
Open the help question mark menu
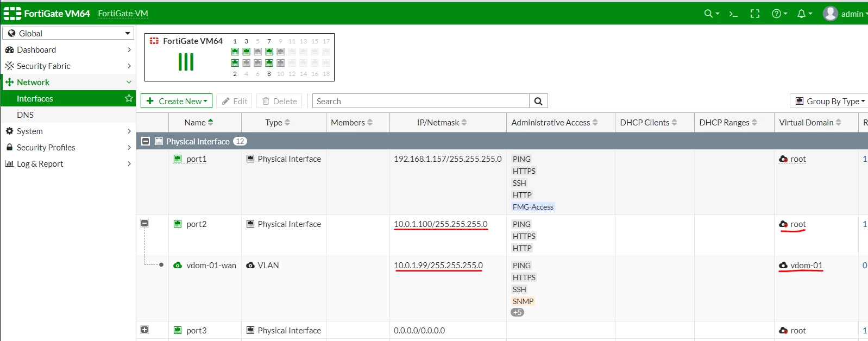779,14
